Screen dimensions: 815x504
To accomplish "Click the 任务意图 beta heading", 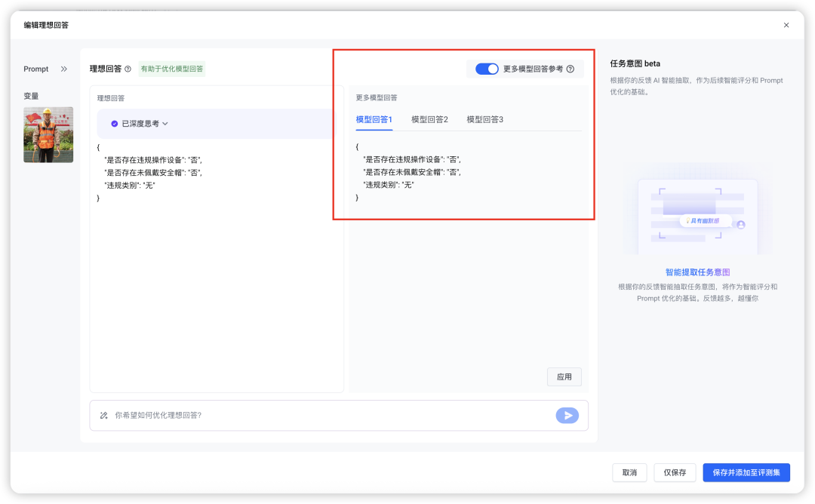I will [635, 63].
